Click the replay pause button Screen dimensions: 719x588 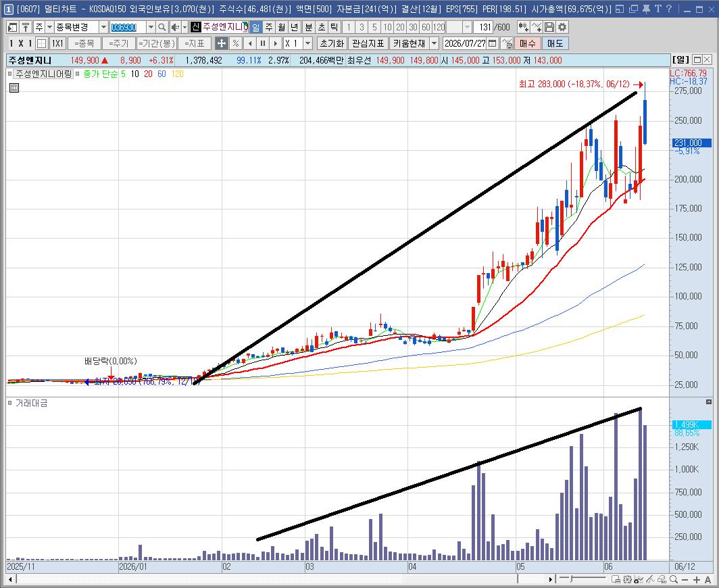coord(263,43)
